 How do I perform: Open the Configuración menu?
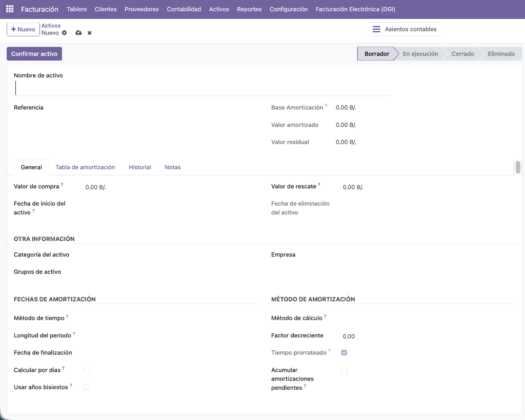tap(289, 9)
